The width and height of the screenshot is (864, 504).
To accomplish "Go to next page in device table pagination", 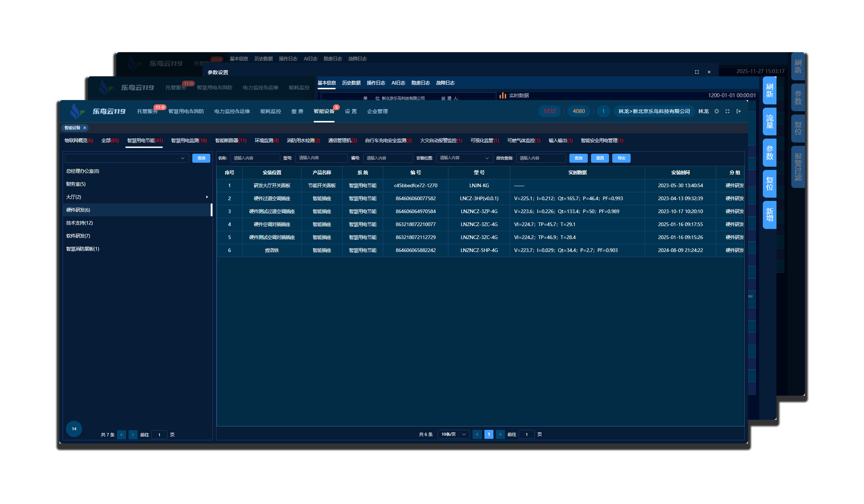I will coord(500,435).
